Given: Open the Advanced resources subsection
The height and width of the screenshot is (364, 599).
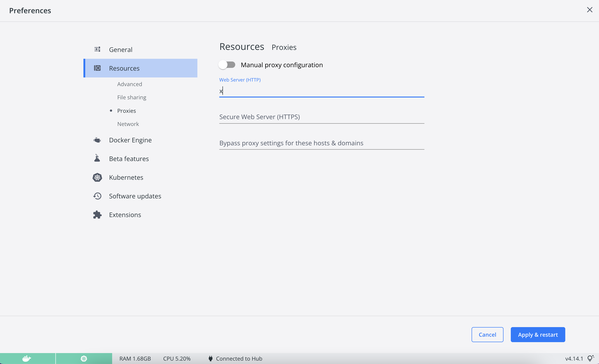Looking at the screenshot, I should [x=129, y=84].
